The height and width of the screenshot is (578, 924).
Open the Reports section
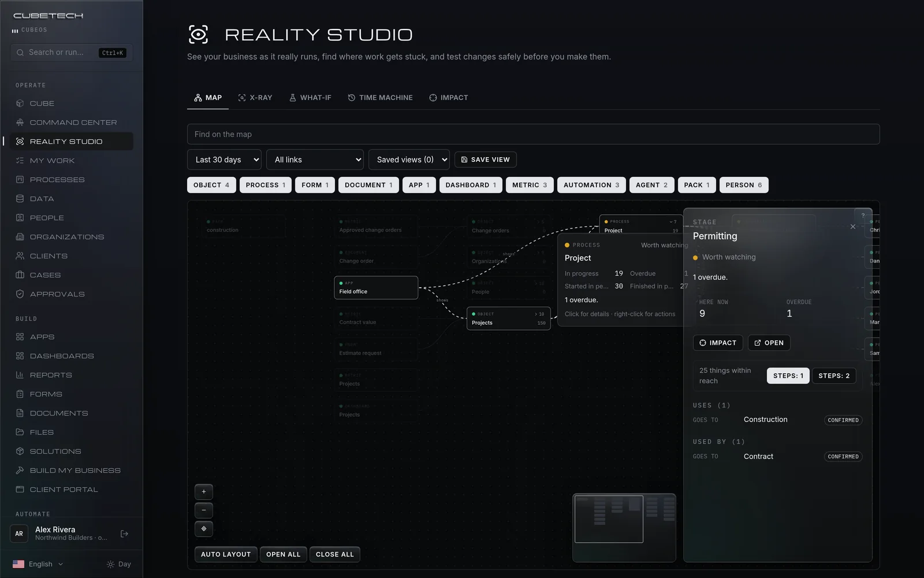[x=72, y=375]
